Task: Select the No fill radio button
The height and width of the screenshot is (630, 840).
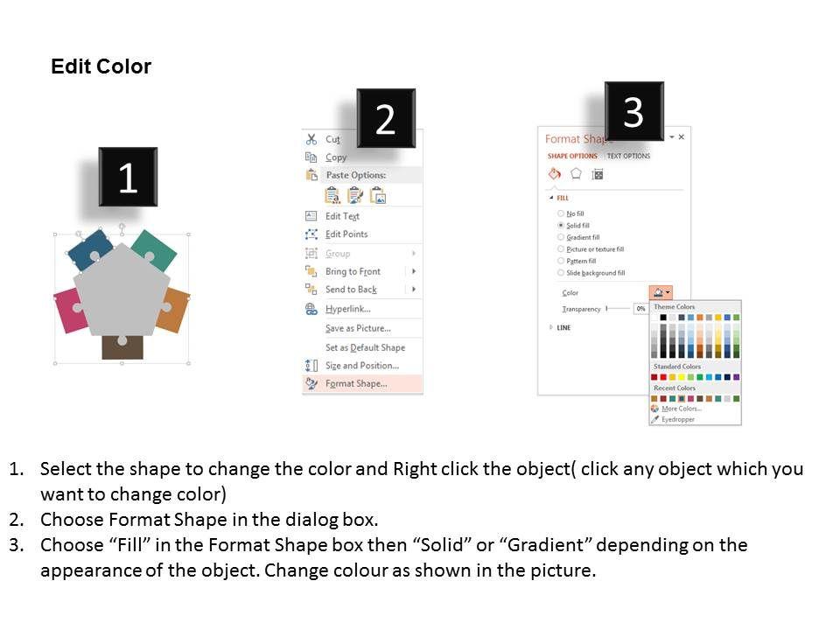Action: click(561, 213)
